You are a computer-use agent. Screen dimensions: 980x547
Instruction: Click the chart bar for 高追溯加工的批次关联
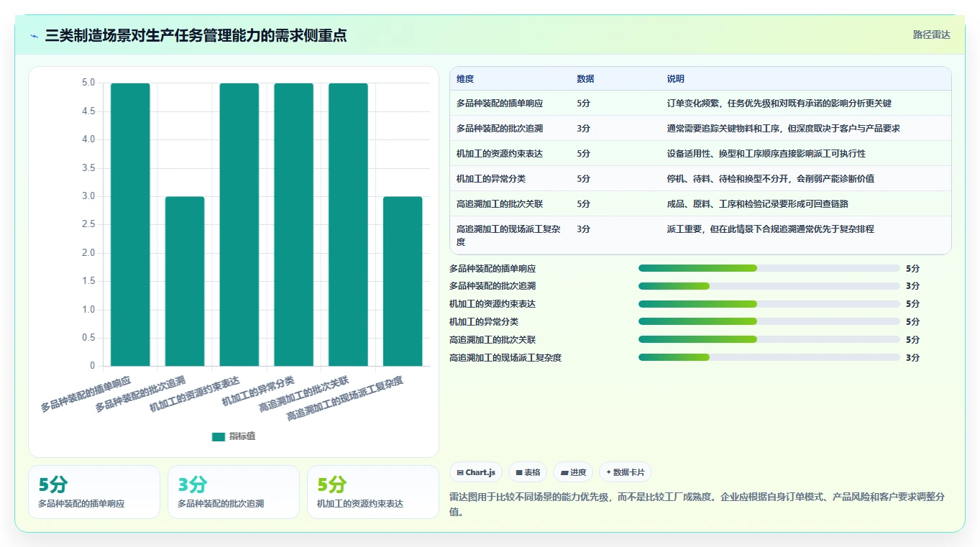point(348,224)
